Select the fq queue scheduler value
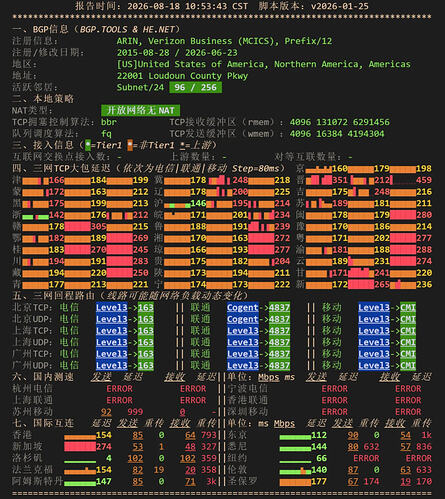This screenshot has width=445, height=499. (106, 134)
